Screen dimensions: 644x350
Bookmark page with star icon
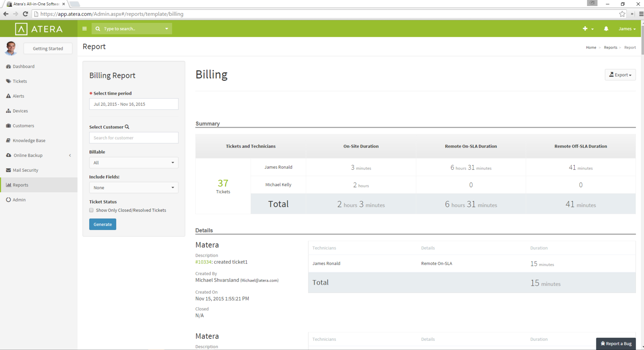(x=622, y=14)
